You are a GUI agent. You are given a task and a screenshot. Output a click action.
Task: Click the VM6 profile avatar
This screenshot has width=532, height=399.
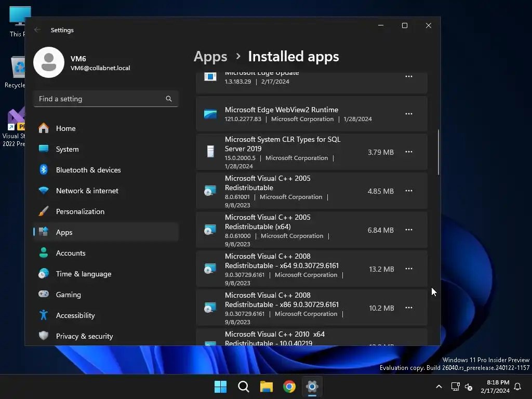tap(49, 62)
